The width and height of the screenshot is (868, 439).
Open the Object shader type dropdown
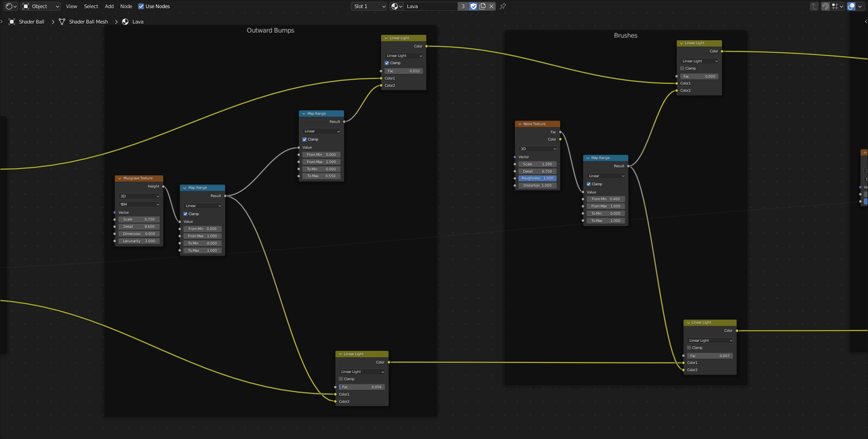click(x=41, y=6)
